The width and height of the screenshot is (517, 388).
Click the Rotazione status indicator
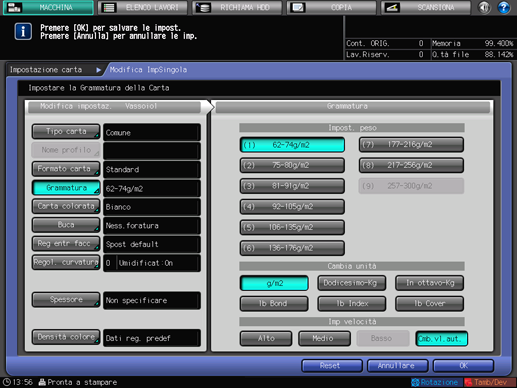point(436,382)
